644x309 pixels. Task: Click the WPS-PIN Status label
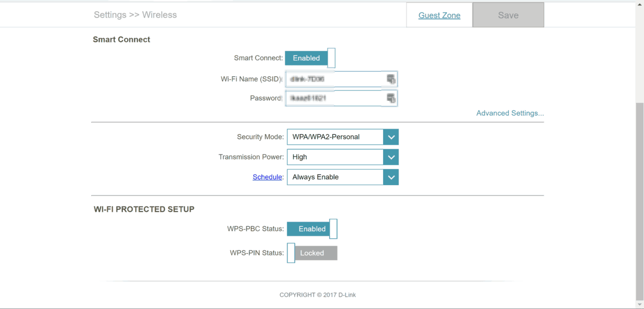(257, 253)
